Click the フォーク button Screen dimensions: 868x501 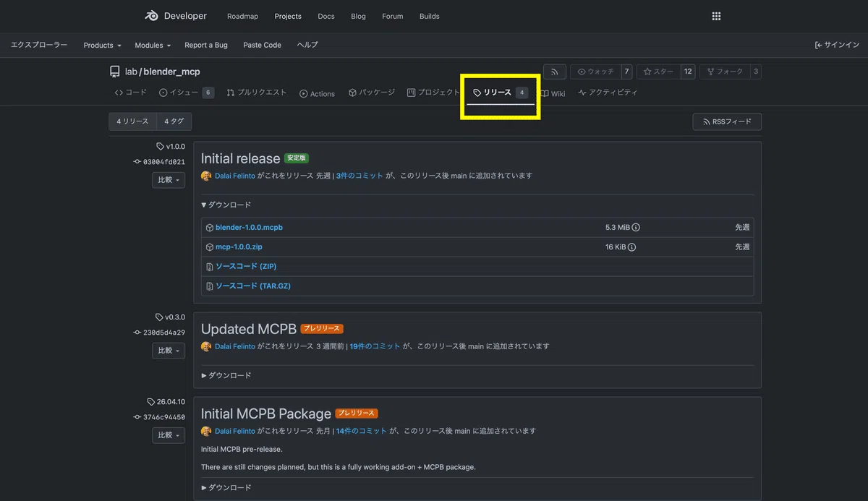click(724, 72)
